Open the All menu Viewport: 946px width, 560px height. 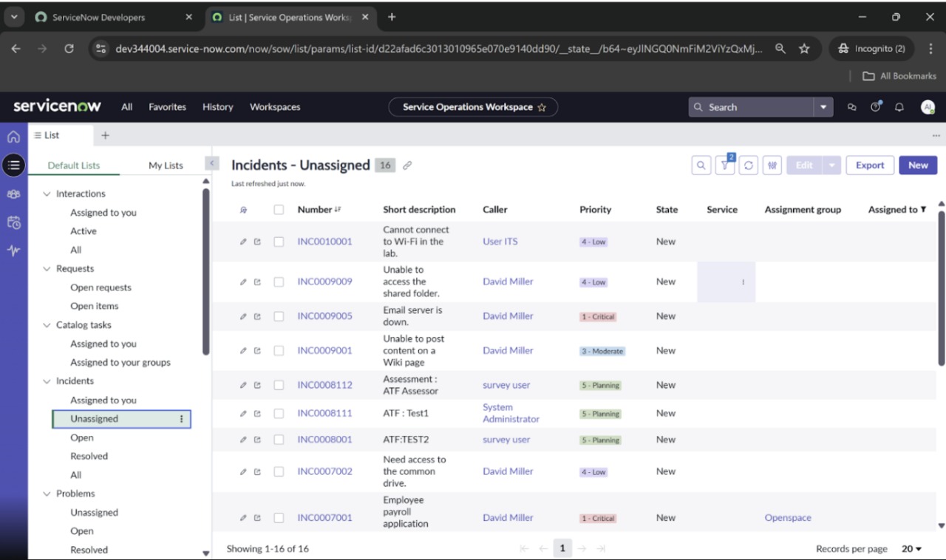(127, 107)
